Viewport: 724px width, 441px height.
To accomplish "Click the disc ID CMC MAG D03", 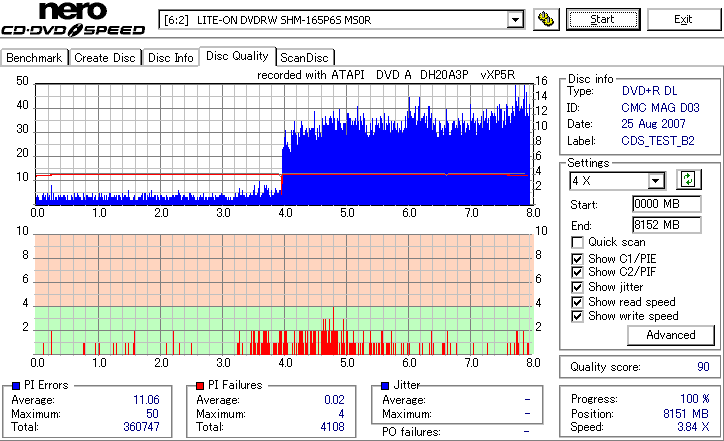I will point(660,108).
